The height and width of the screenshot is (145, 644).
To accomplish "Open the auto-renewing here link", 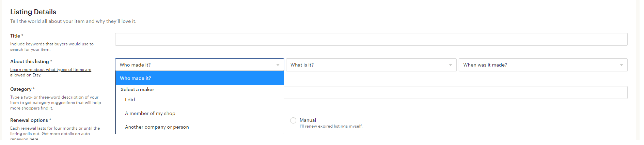I will [34, 139].
